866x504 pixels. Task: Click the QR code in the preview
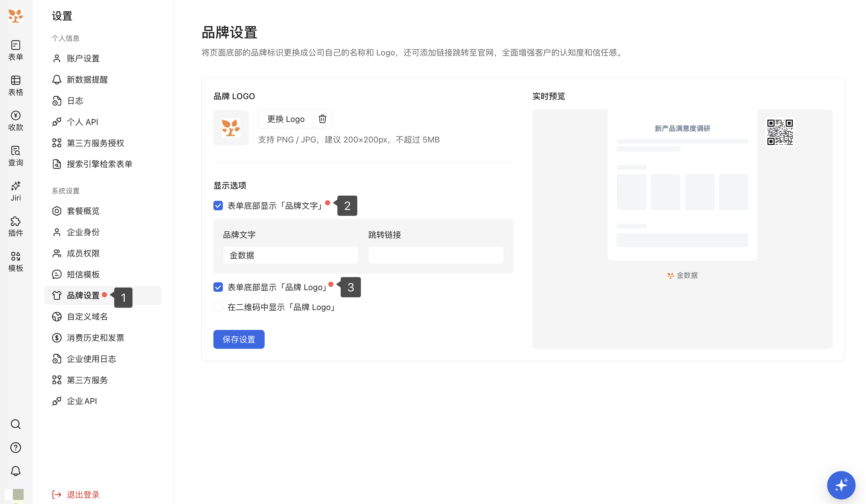[x=780, y=132]
